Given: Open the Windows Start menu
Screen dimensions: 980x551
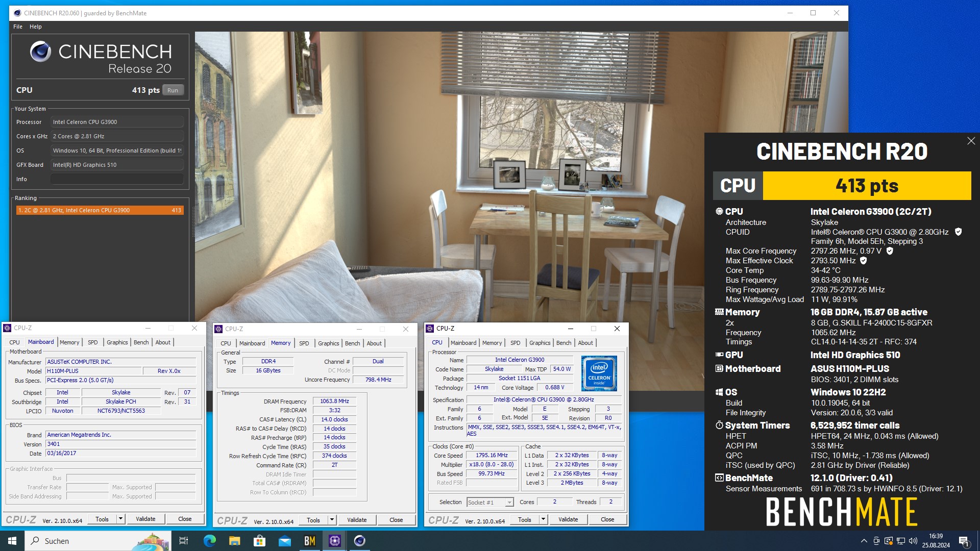Looking at the screenshot, I should 12,541.
